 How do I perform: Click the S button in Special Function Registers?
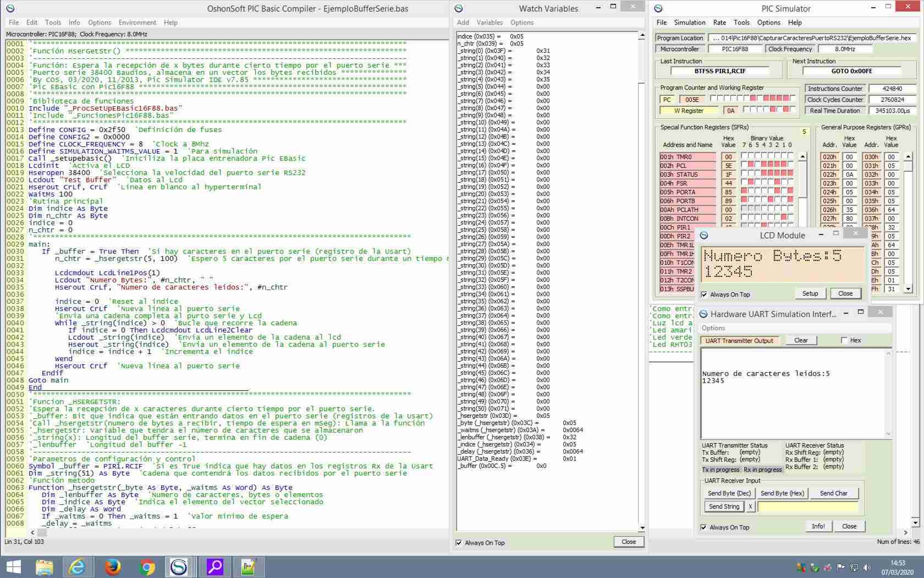tap(804, 132)
